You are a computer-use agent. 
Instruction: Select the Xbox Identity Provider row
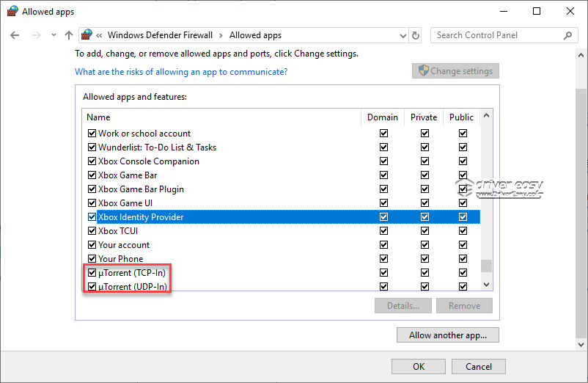click(282, 217)
